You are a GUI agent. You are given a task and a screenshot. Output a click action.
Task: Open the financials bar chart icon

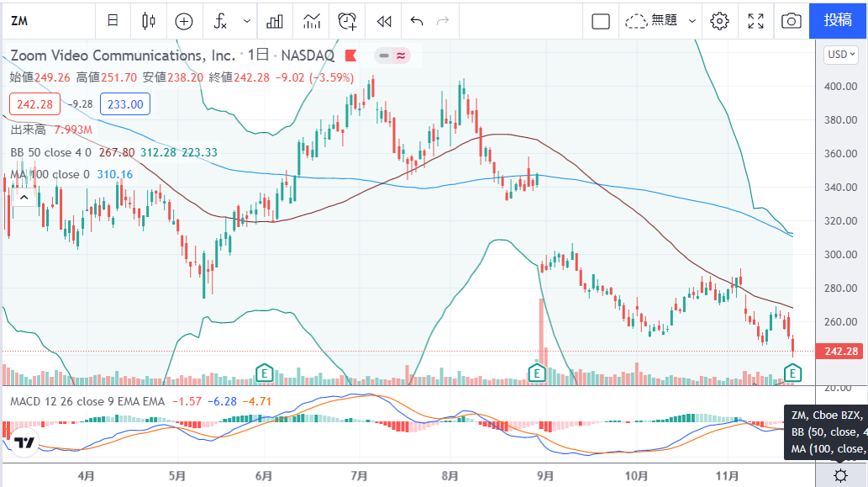pos(275,21)
